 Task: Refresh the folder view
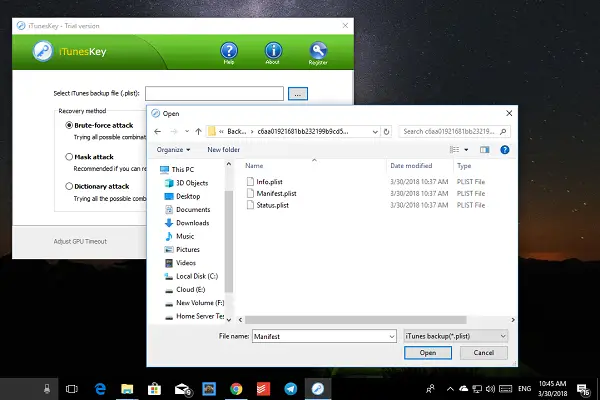(386, 132)
